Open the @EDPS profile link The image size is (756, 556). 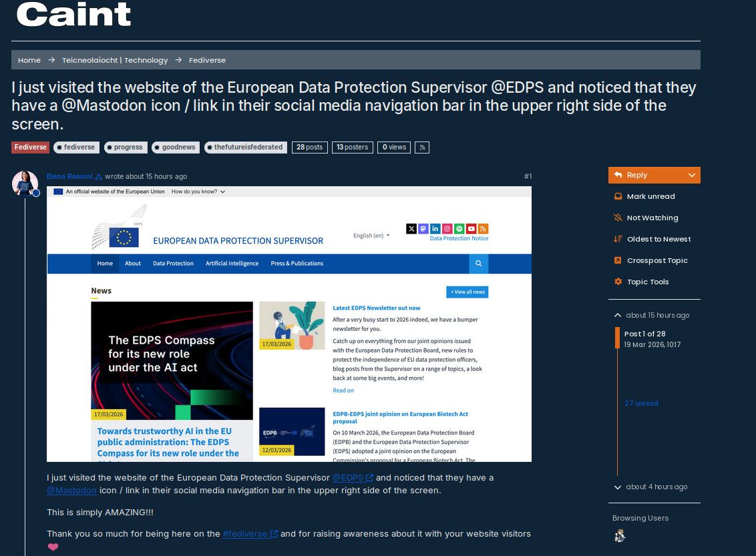[348, 478]
